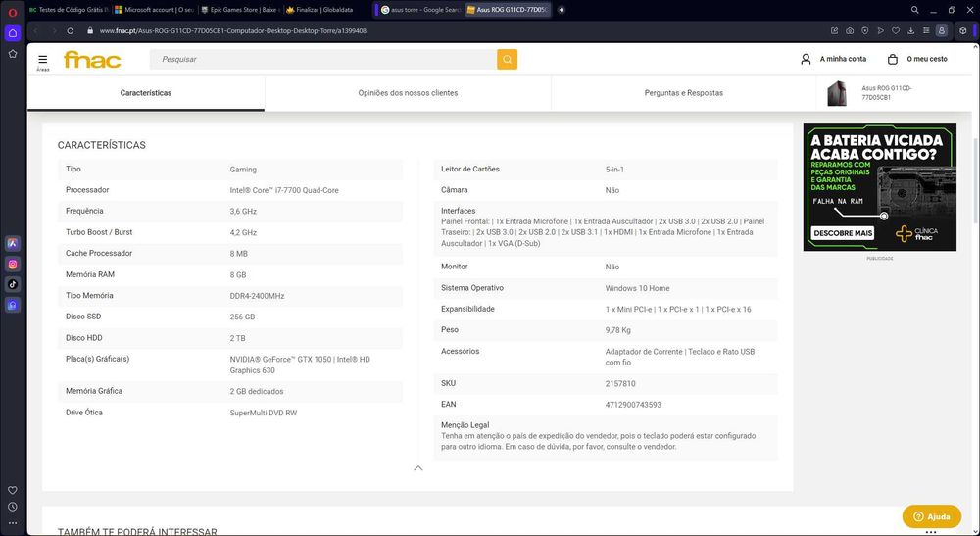Open the purple sidebar icon below TikTok
The height and width of the screenshot is (536, 980).
click(13, 305)
